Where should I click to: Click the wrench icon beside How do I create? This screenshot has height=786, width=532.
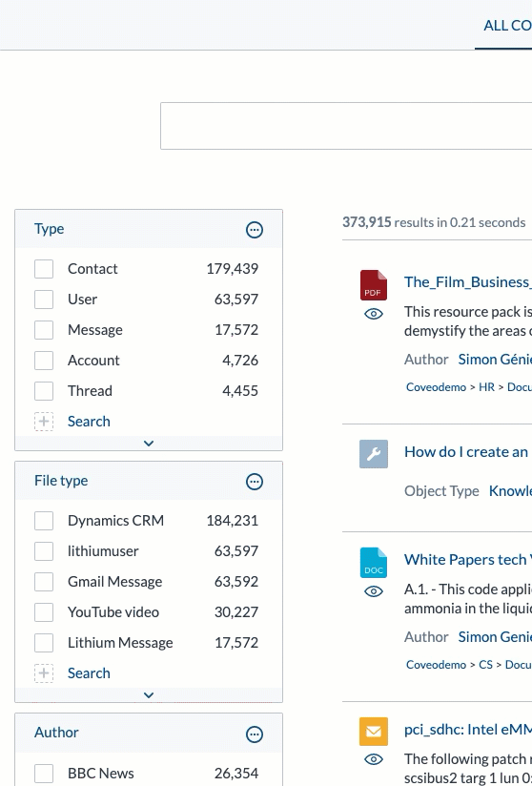coord(374,454)
